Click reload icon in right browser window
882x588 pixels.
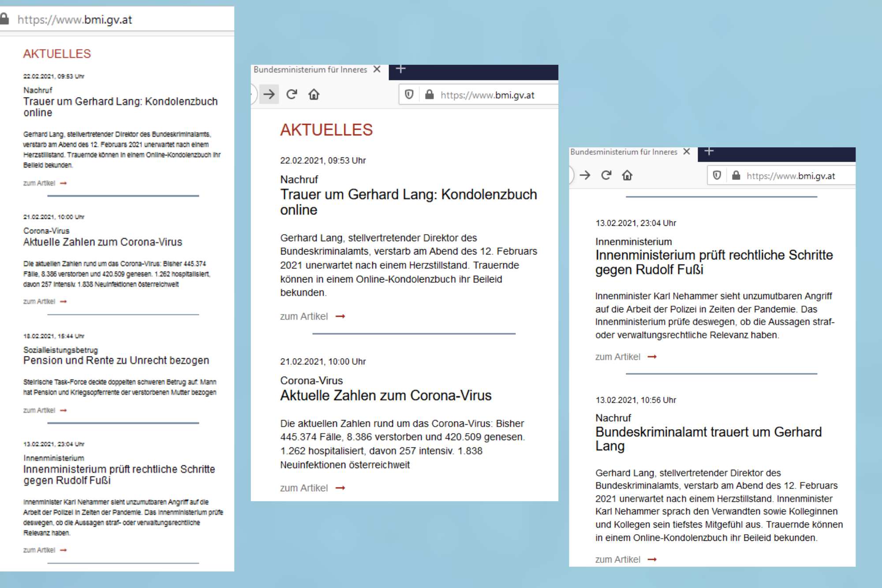(x=606, y=176)
